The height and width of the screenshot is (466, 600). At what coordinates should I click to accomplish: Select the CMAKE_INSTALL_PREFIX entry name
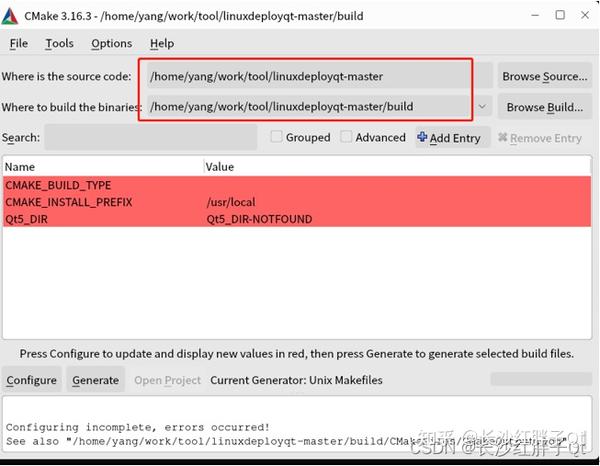69,202
